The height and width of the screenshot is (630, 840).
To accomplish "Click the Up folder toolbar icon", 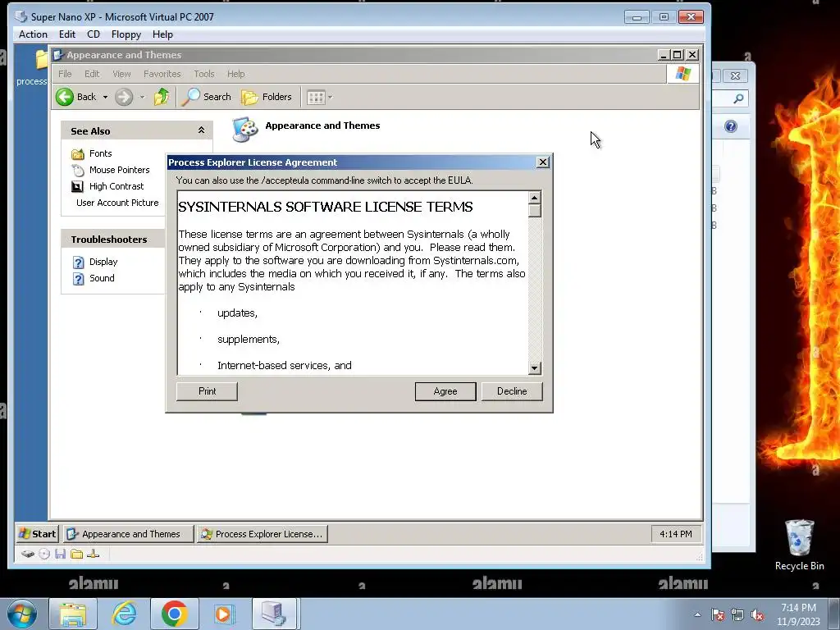I will (x=162, y=97).
